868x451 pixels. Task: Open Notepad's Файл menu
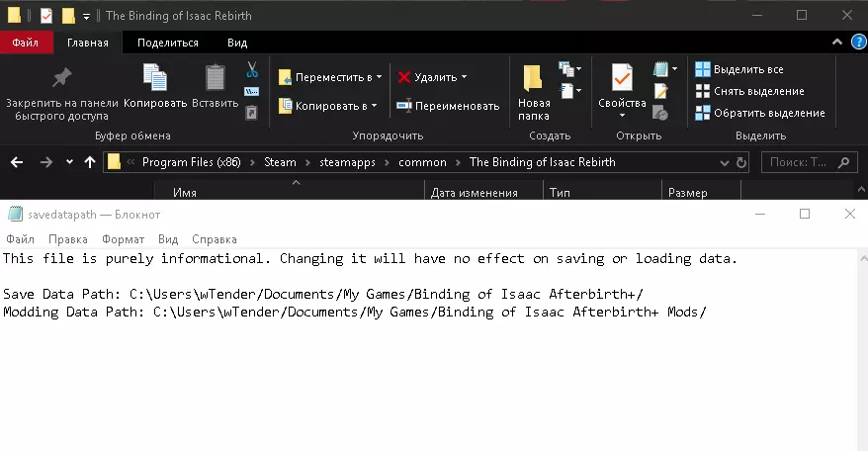pos(20,239)
